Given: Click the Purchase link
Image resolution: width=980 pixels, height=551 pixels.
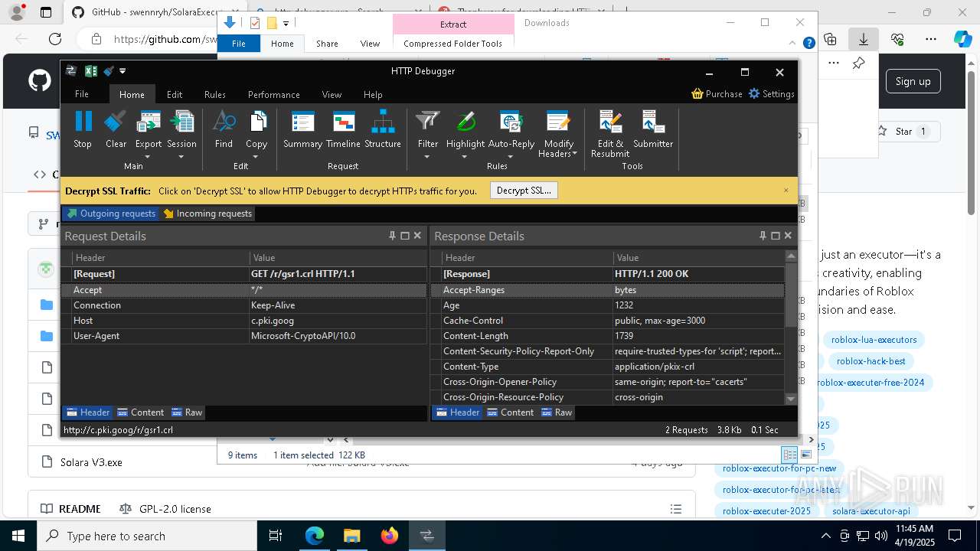Looking at the screenshot, I should 717,93.
